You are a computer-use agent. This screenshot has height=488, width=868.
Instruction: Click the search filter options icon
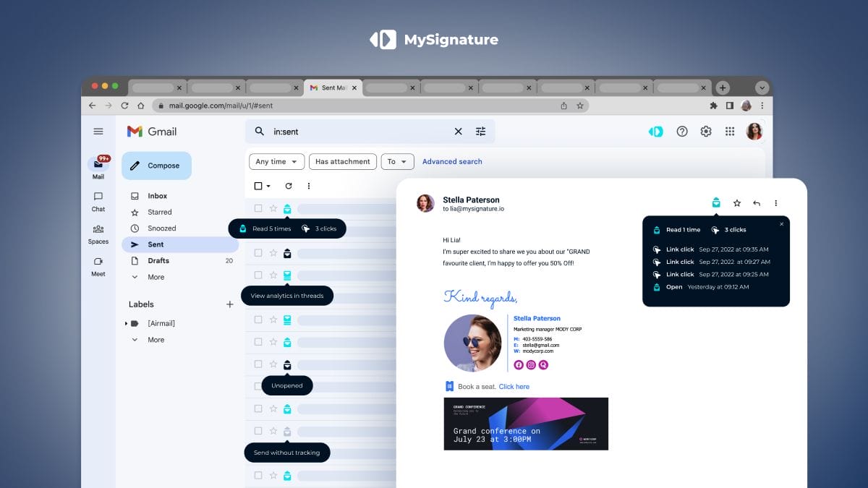pyautogui.click(x=481, y=132)
